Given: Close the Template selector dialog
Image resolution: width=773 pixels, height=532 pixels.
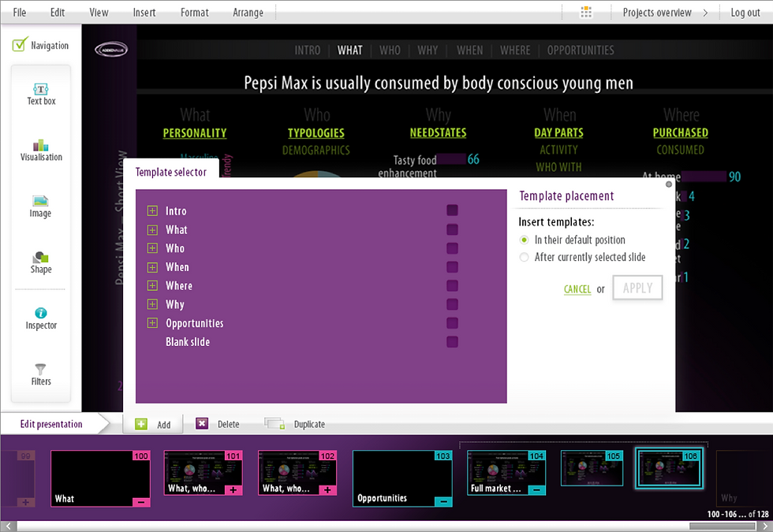Looking at the screenshot, I should (669, 184).
